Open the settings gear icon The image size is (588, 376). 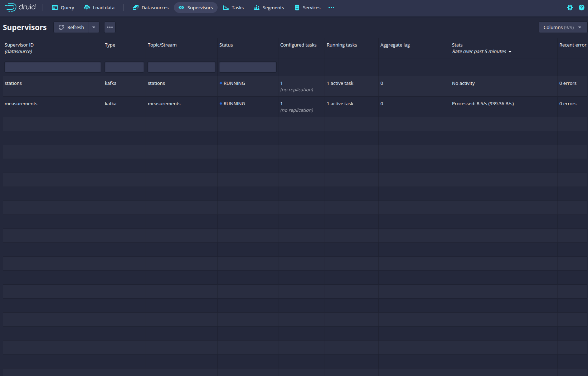tap(570, 8)
